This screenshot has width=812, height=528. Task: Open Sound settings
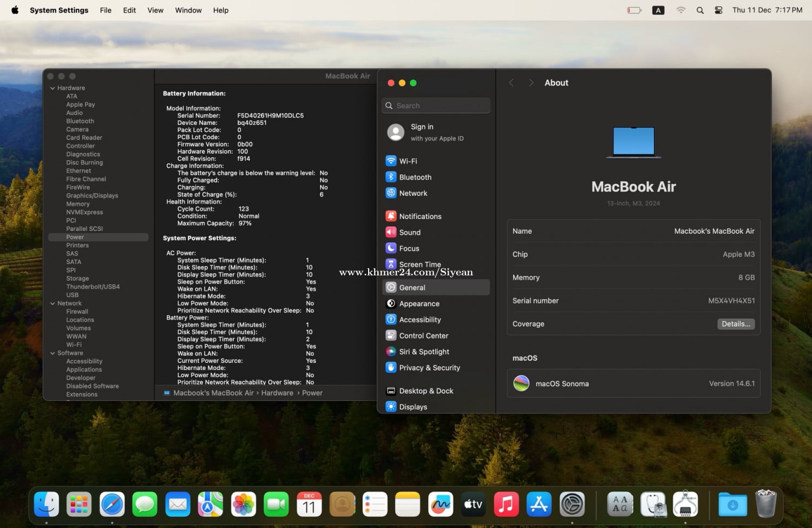click(x=409, y=233)
